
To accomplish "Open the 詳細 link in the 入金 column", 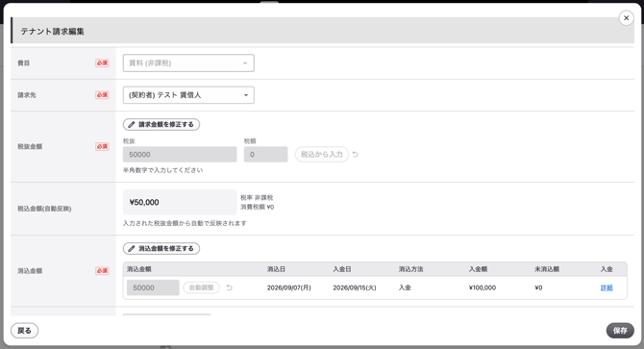I will coord(607,287).
